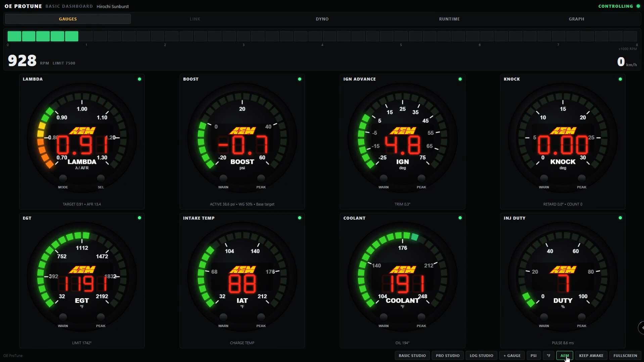Click the WARN knob on Duty gauge

[x=544, y=317]
